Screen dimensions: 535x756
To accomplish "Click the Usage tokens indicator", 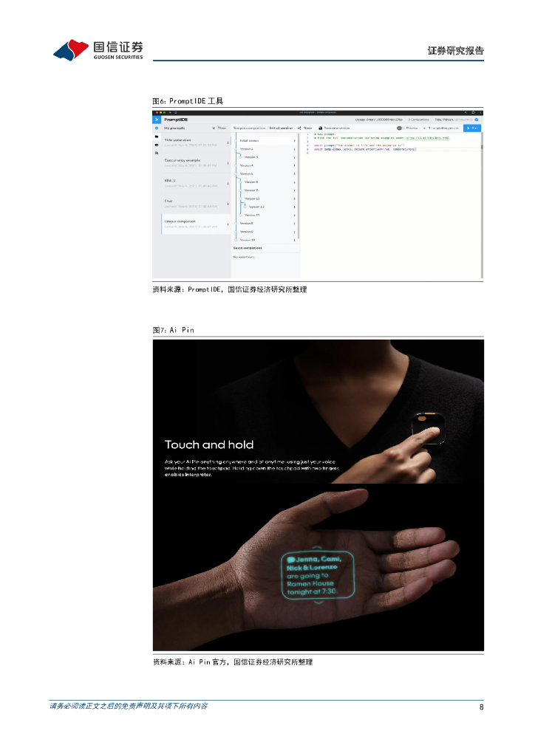I will [x=378, y=120].
